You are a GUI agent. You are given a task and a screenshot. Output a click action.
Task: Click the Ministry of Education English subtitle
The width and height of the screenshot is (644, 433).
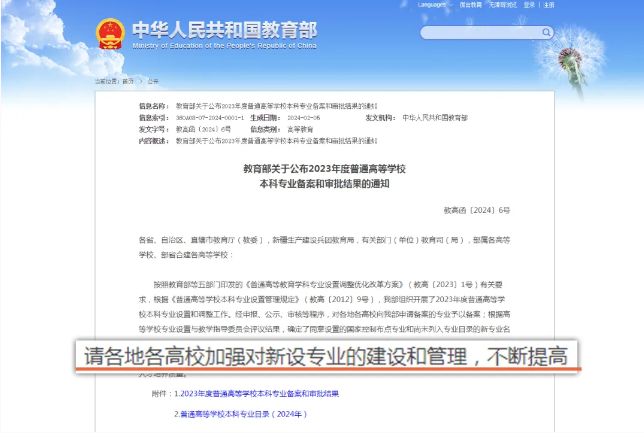220,45
